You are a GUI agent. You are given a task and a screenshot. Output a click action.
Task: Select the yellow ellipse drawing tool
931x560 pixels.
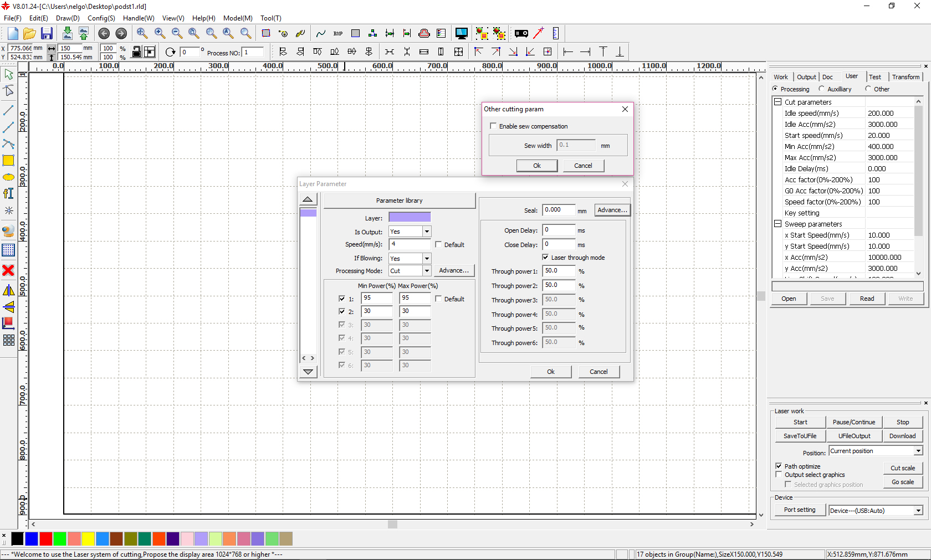point(8,177)
